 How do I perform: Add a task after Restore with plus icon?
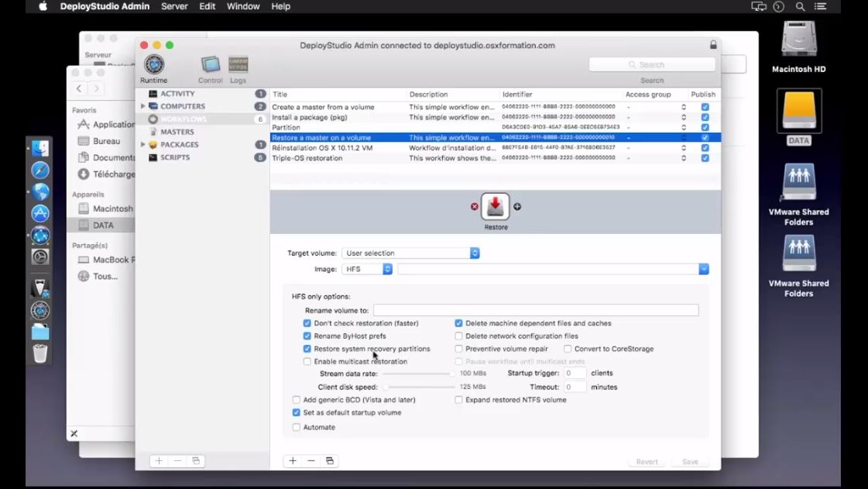(x=517, y=207)
